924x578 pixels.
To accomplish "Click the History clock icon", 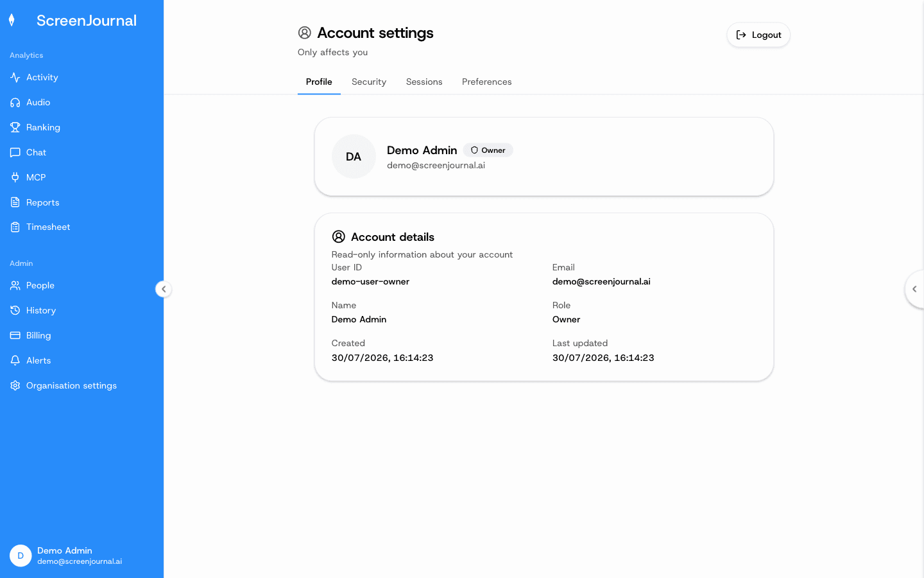I will point(15,310).
